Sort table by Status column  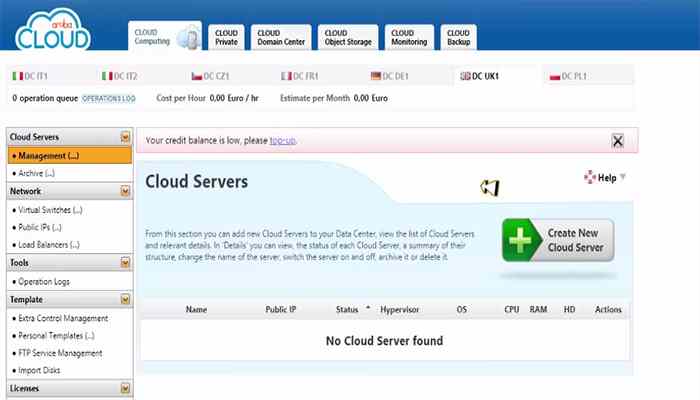point(347,309)
